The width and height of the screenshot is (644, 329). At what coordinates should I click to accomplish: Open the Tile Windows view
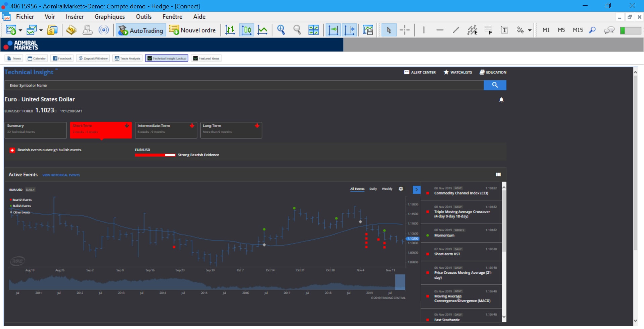pyautogui.click(x=313, y=30)
